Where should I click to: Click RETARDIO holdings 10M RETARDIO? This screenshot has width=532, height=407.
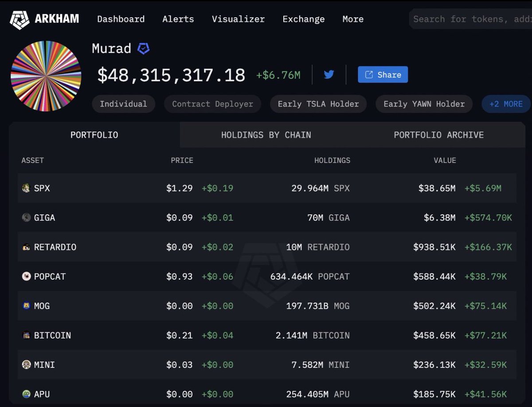click(318, 247)
